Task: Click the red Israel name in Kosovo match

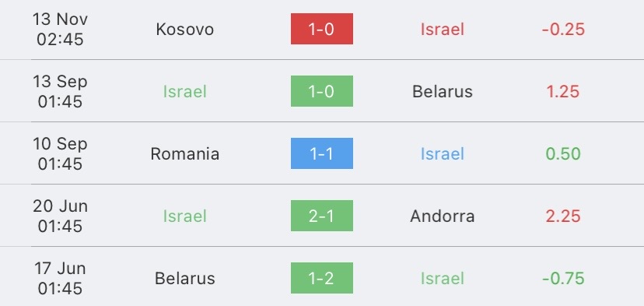Action: click(x=443, y=30)
